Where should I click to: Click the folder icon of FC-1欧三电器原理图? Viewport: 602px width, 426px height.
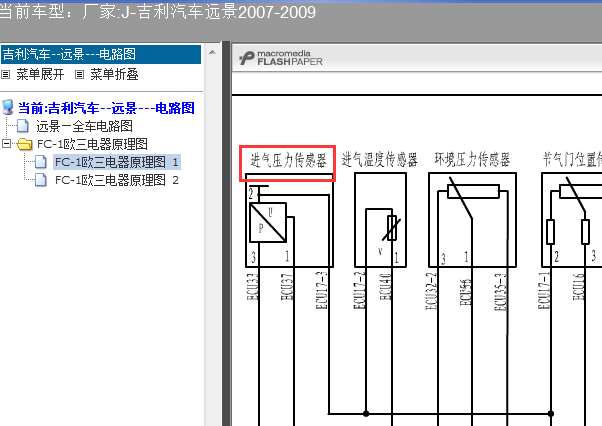coord(25,144)
